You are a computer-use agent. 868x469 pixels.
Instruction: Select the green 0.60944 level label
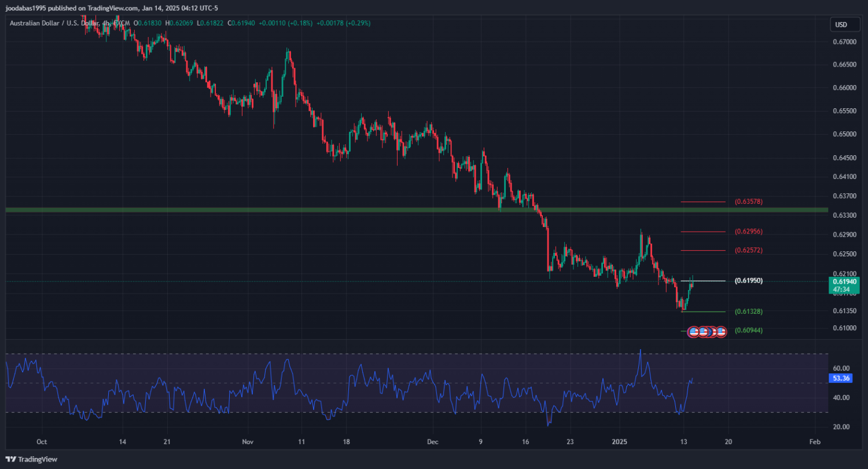click(748, 331)
